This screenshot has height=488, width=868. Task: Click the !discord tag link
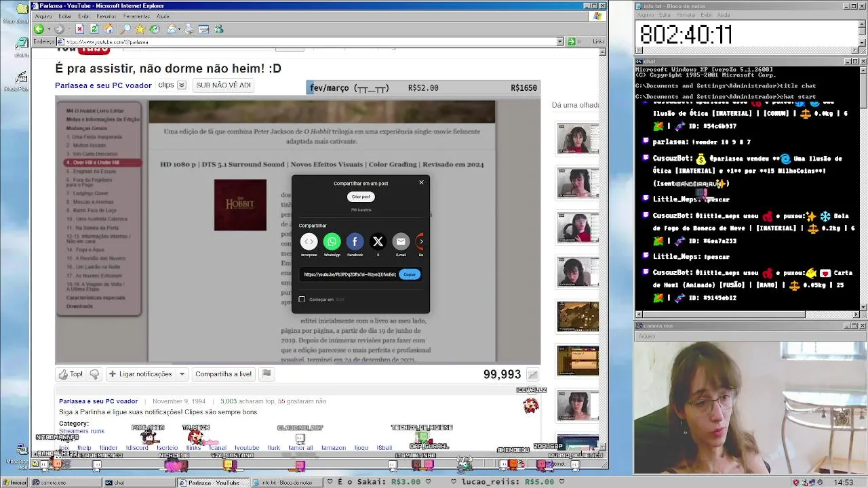click(x=137, y=448)
